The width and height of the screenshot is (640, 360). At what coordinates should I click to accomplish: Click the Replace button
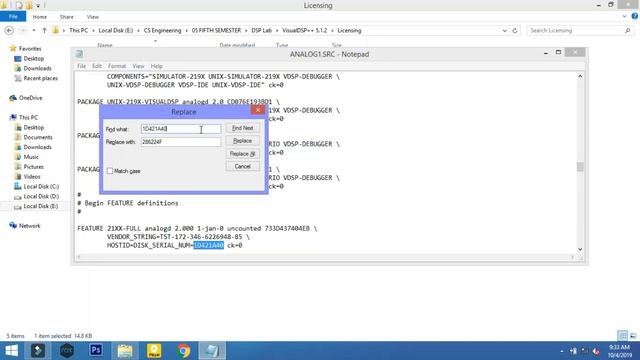point(242,141)
